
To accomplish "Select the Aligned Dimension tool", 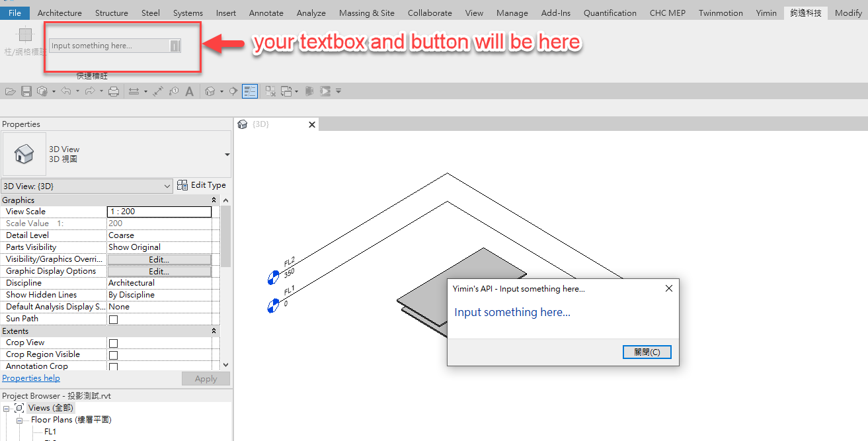I will coord(158,91).
